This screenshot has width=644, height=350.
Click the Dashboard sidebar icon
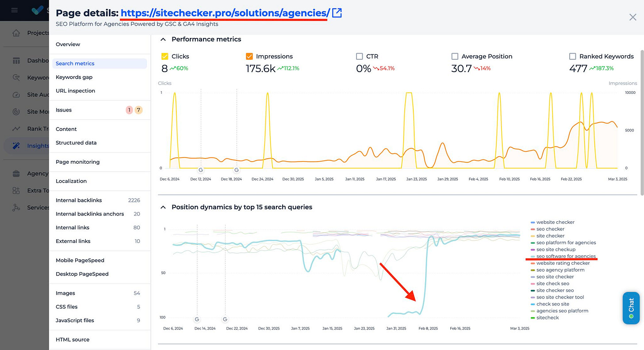16,61
